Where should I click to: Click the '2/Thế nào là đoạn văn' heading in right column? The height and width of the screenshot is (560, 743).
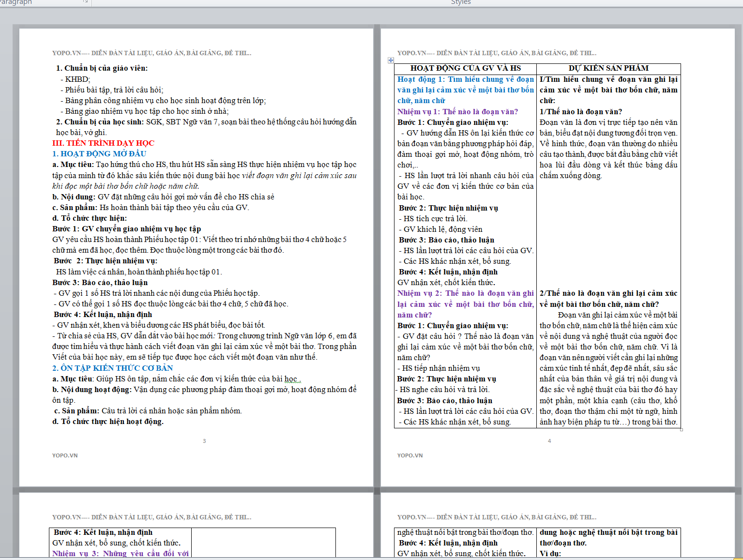608,294
